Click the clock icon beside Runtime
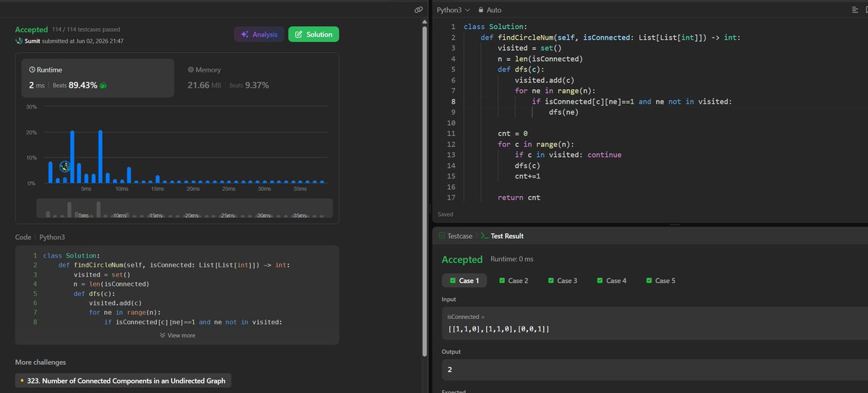The width and height of the screenshot is (868, 393). pyautogui.click(x=32, y=69)
